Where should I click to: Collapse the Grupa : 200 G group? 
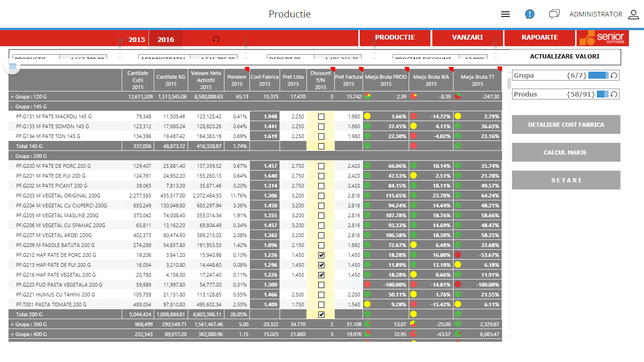tap(12, 156)
